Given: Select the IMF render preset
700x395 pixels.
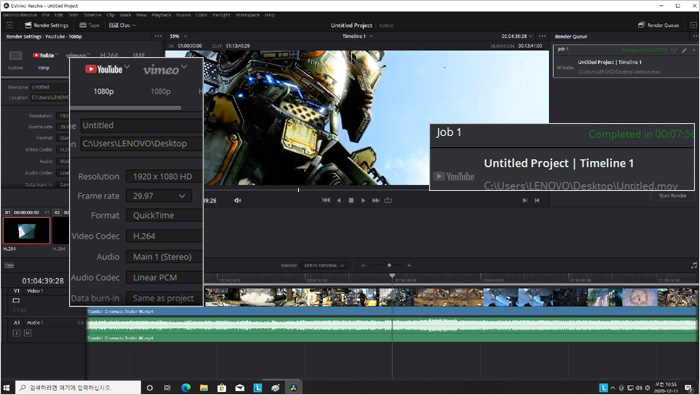Looking at the screenshot, I should click(139, 55).
